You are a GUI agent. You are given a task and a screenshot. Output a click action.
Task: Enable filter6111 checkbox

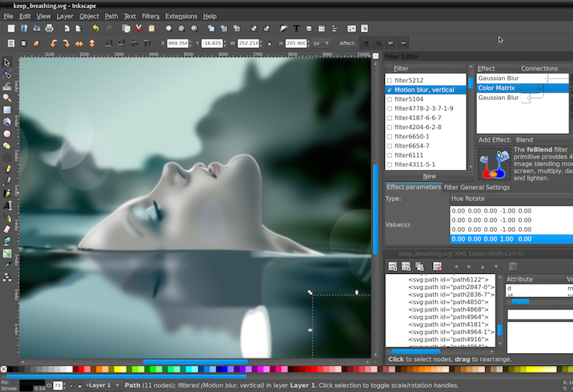click(x=389, y=155)
